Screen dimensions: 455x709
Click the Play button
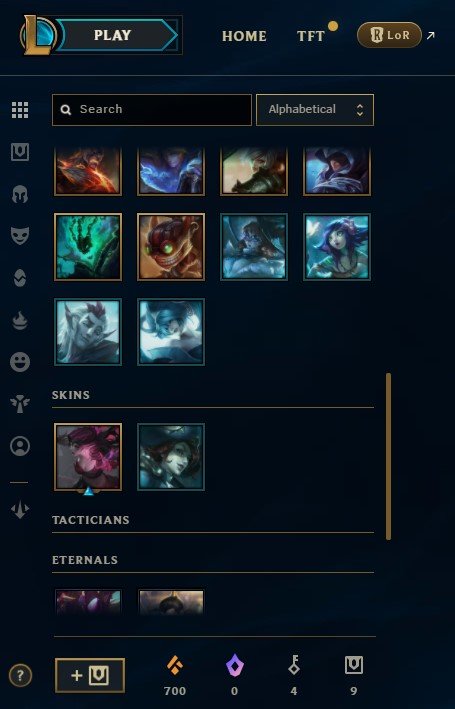pyautogui.click(x=112, y=35)
